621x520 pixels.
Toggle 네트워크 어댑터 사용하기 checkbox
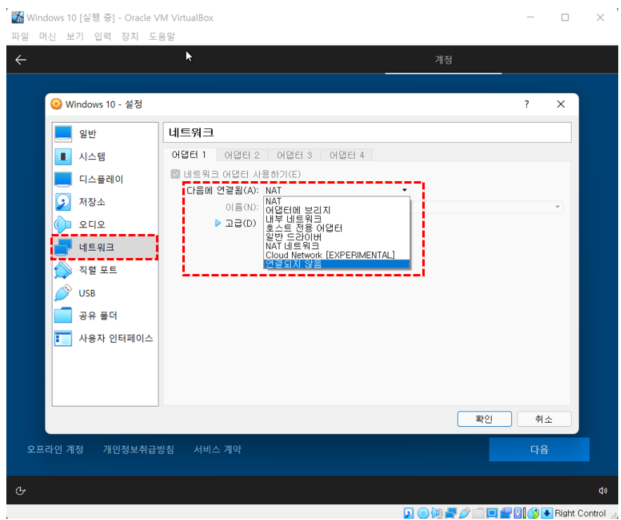(x=175, y=174)
